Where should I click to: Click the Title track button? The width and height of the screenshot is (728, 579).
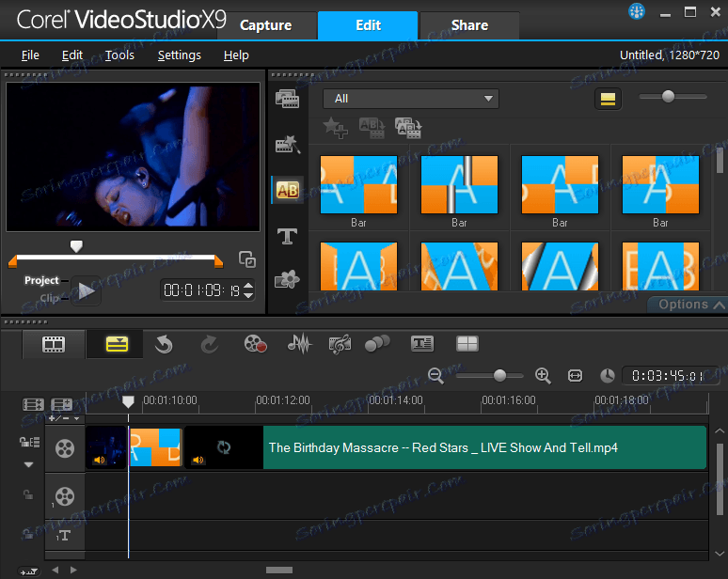point(64,536)
